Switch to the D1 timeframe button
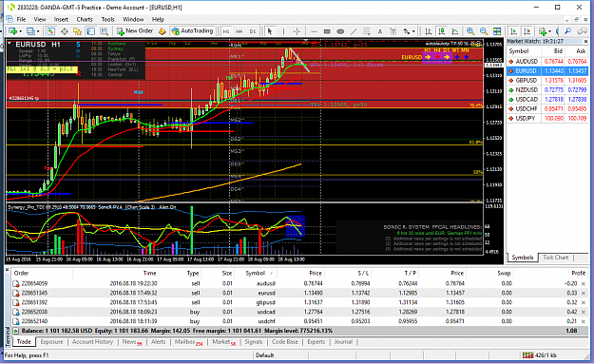The width and height of the screenshot is (594, 364). tap(252, 31)
